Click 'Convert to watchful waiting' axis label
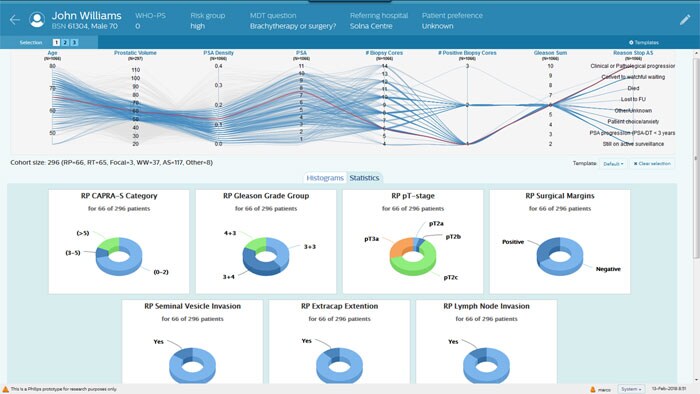Viewport: 700px width, 394px height. (633, 77)
